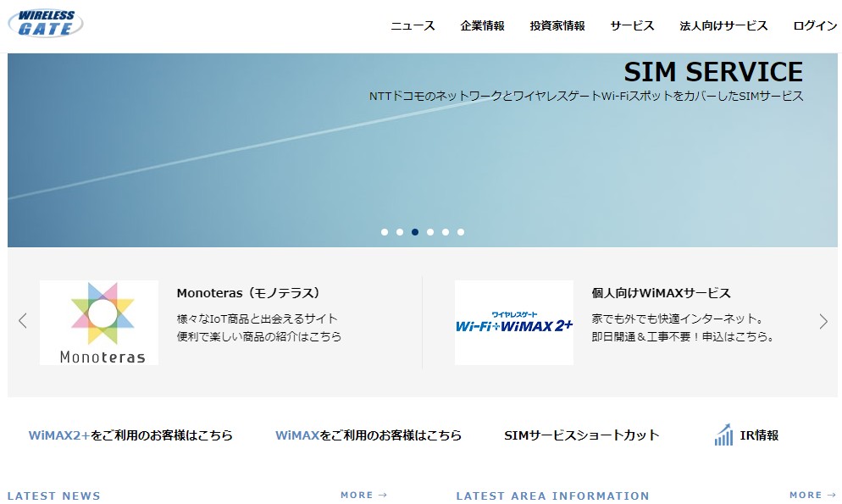Select the 企業情報 menu item
This screenshot has width=842, height=504.
pyautogui.click(x=484, y=26)
